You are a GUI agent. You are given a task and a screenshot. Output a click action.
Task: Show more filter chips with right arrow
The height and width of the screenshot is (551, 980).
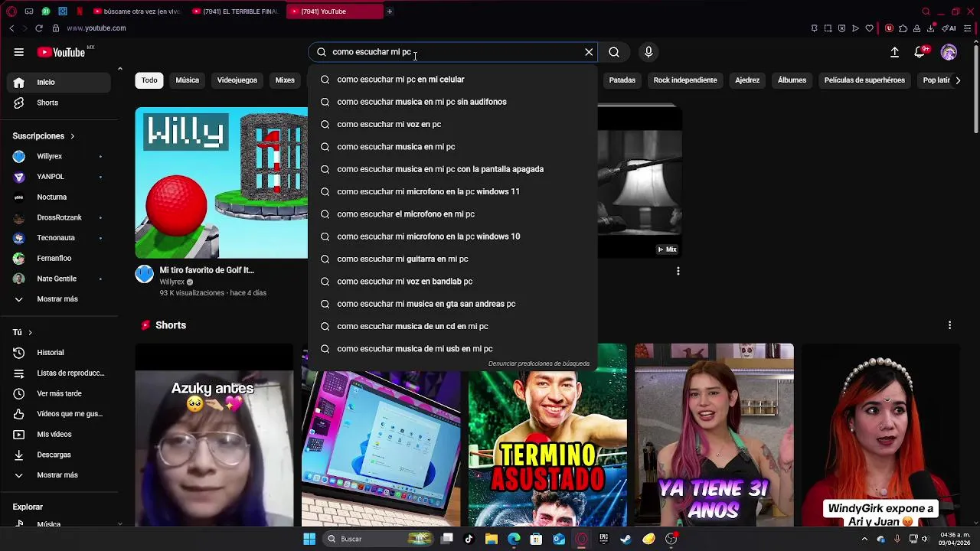[958, 80]
